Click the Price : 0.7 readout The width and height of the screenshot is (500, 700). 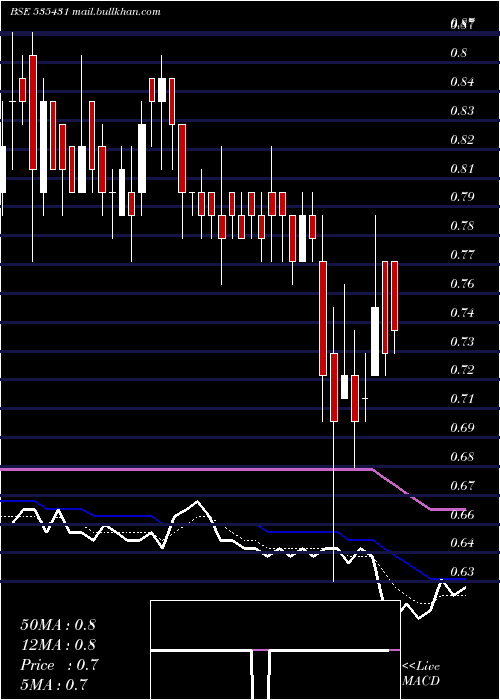coord(60,665)
